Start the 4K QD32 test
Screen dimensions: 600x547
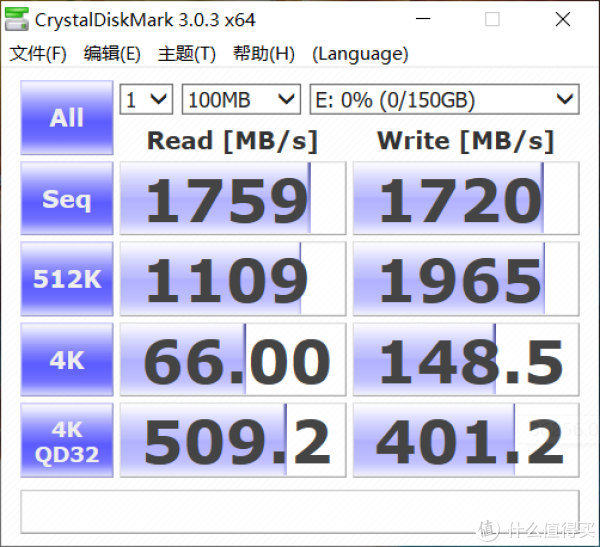67,440
